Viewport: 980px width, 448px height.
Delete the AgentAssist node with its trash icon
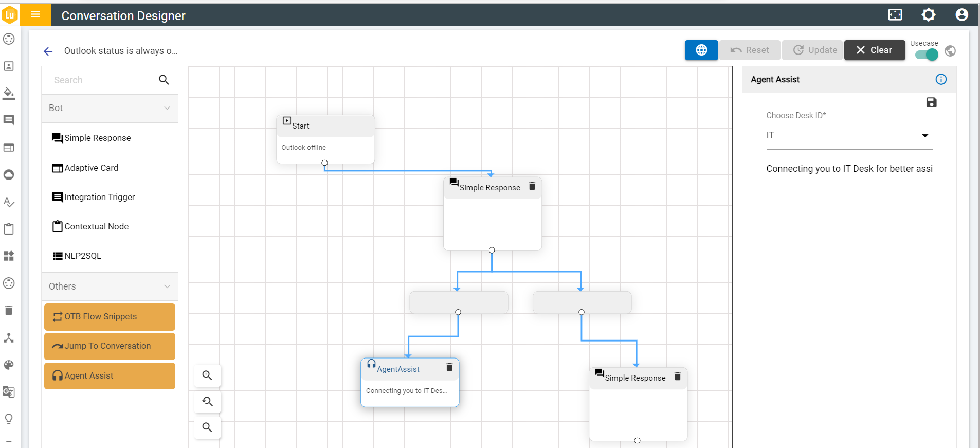[x=449, y=367]
